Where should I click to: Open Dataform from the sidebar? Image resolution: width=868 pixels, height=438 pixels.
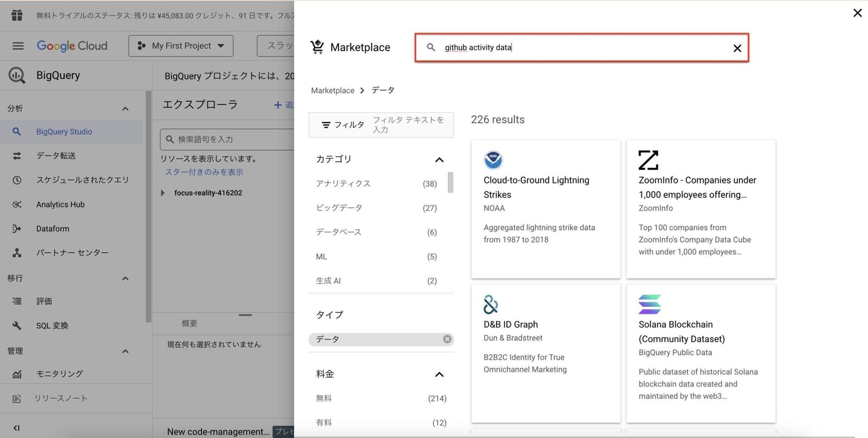coord(52,229)
